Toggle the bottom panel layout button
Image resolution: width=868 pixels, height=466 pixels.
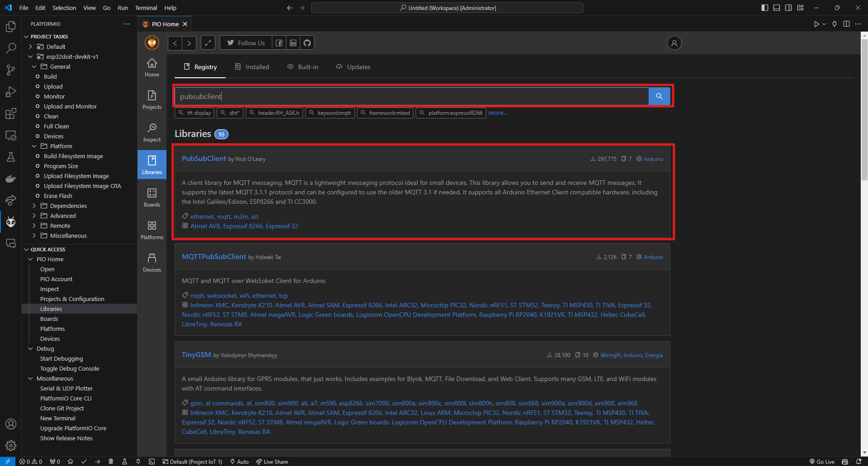(777, 8)
